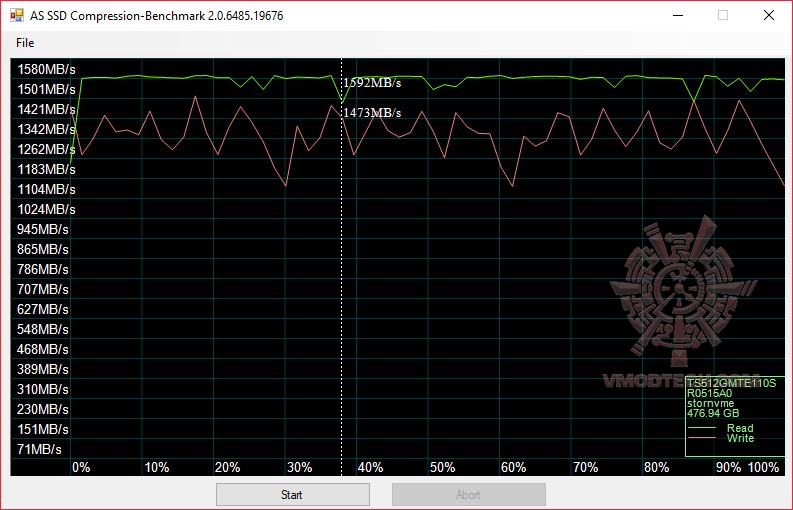Click the 0% axis label
The width and height of the screenshot is (793, 510).
point(81,468)
